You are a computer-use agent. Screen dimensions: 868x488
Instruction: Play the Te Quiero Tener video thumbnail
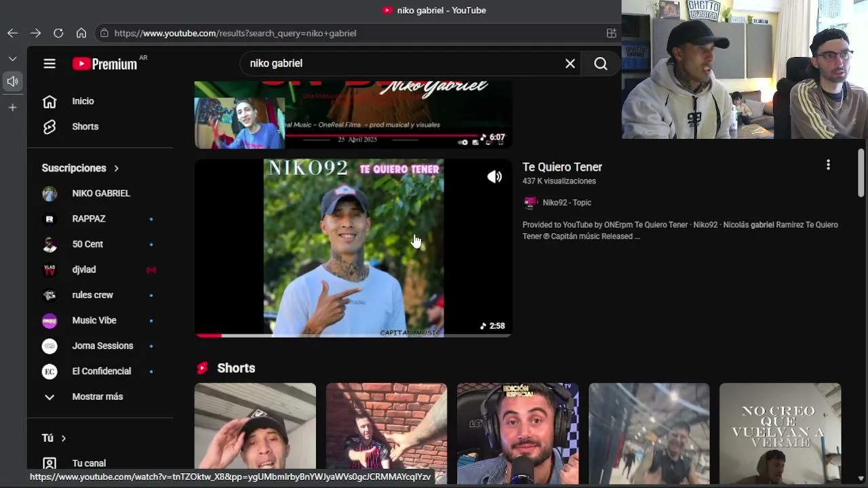(353, 247)
